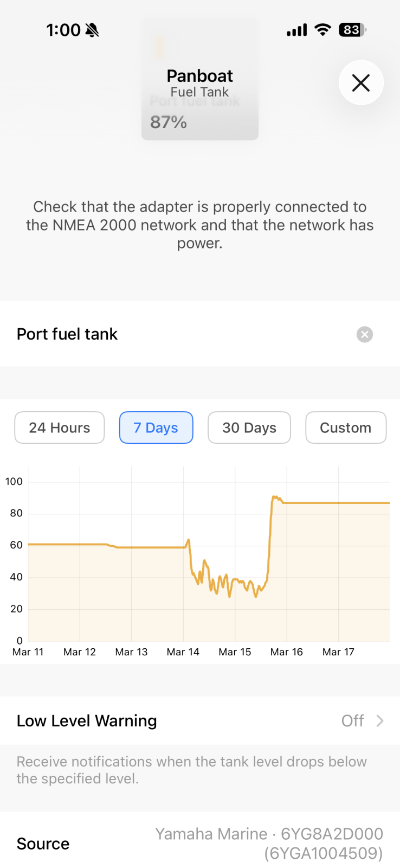This screenshot has height=868, width=400.
Task: Expand Low Level Warning with chevron arrow
Action: pos(380,720)
